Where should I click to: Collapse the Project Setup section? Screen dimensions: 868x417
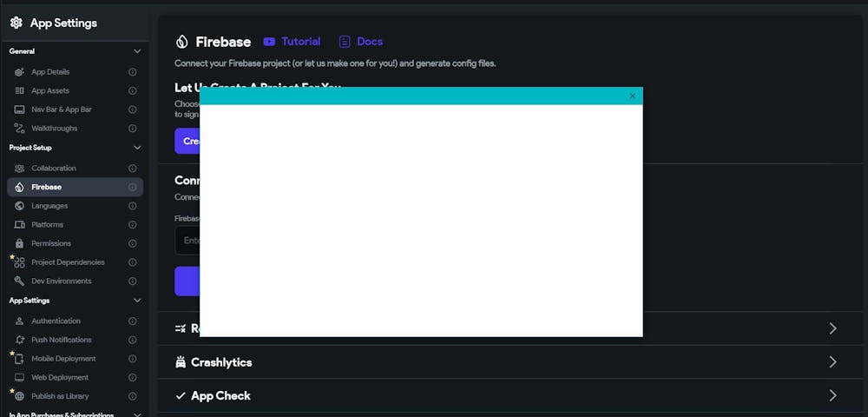pyautogui.click(x=137, y=148)
